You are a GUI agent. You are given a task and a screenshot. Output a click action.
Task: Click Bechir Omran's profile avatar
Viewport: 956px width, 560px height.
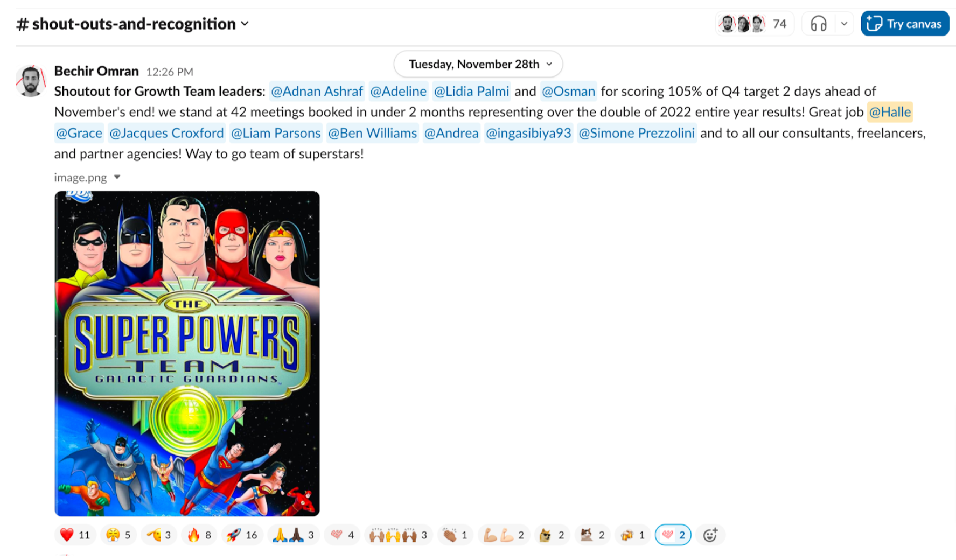31,81
